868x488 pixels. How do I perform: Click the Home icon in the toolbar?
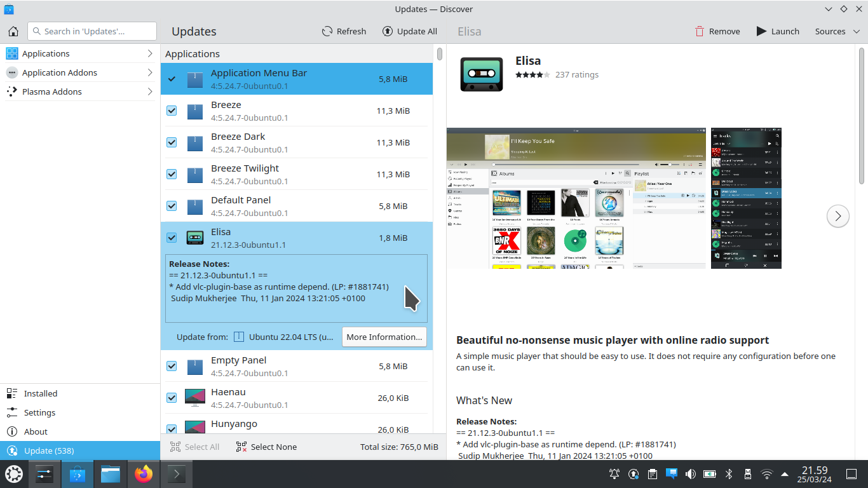coord(13,31)
